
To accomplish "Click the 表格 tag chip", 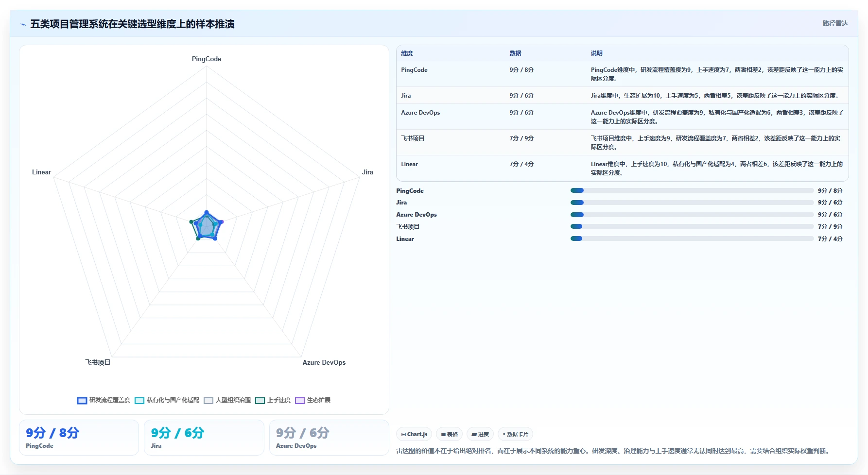I will tap(450, 434).
